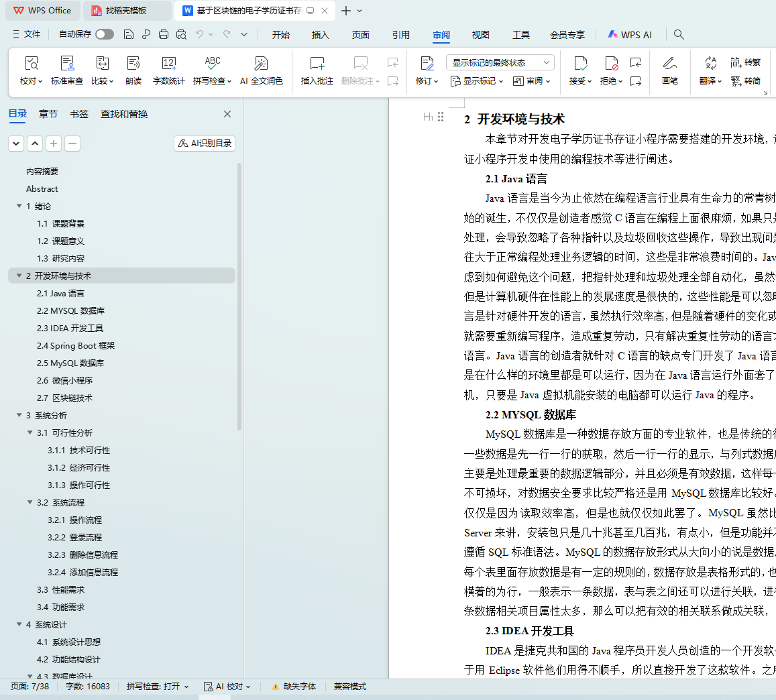Click the 转繁 convert to traditional button
Image resolution: width=776 pixels, height=700 pixels.
(745, 62)
